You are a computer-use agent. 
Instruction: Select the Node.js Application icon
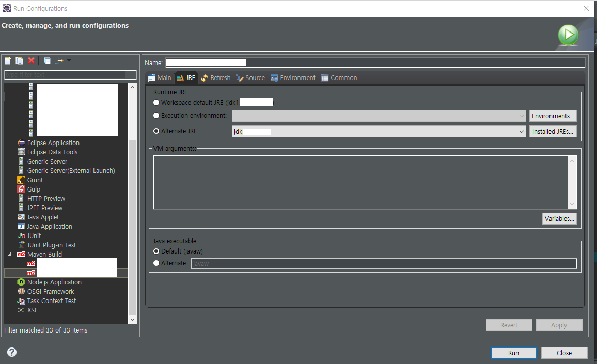[21, 282]
